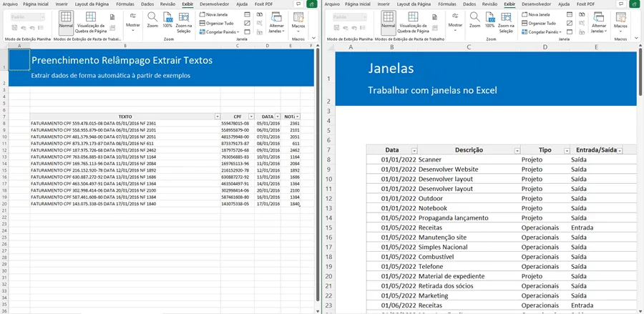Click Ocultar janela icon in left window
Image resolution: width=644 pixels, height=314 pixels.
pos(247,23)
